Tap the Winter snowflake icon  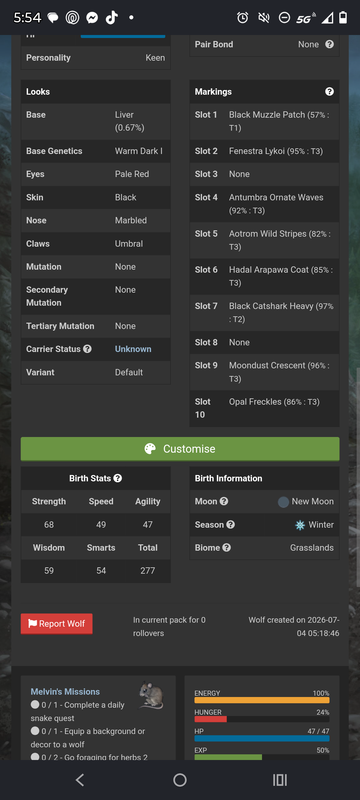click(300, 525)
